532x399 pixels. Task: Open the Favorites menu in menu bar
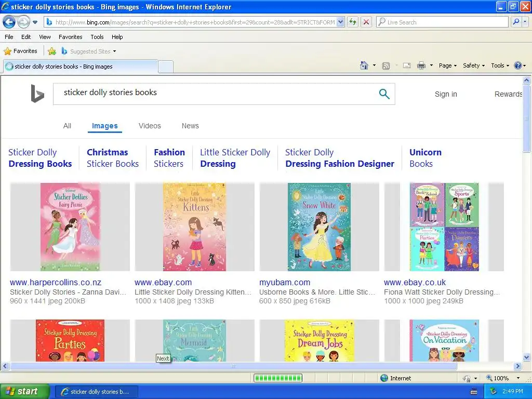pos(70,37)
